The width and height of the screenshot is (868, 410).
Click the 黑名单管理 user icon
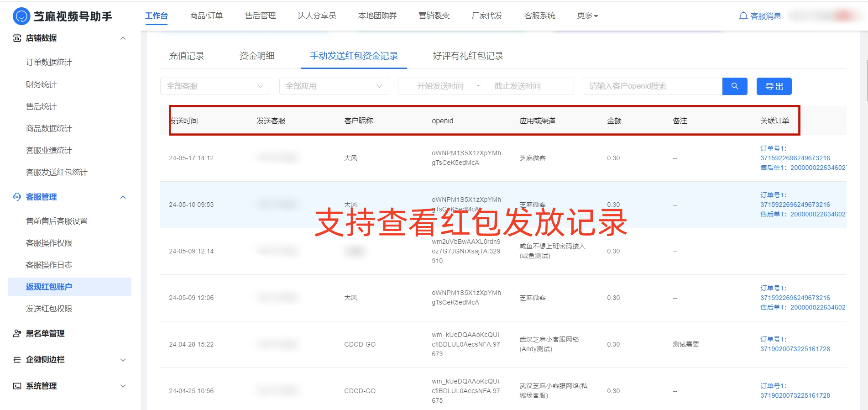click(17, 333)
